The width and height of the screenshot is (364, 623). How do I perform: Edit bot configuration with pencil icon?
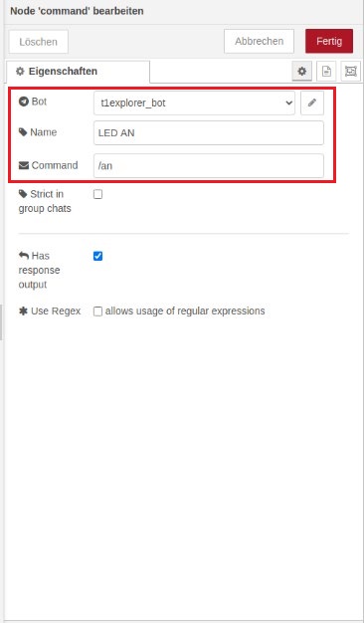(x=312, y=103)
